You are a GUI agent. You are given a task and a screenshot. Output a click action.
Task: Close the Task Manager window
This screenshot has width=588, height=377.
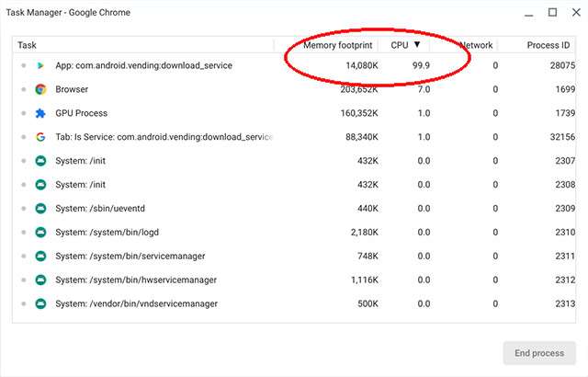click(576, 12)
